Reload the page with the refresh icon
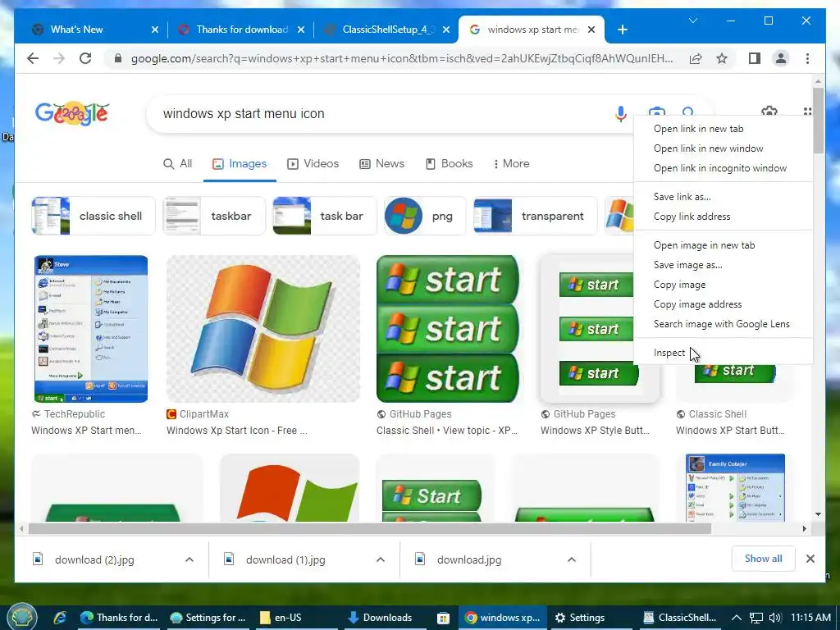This screenshot has width=840, height=630. point(85,58)
